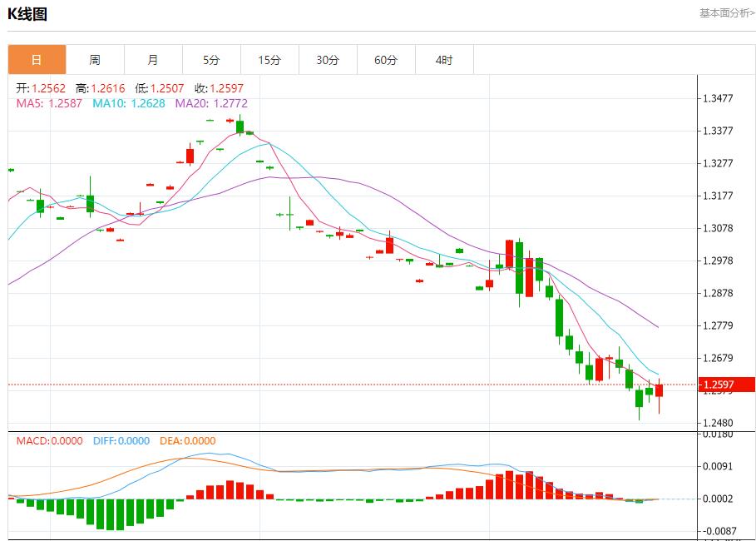Click the MACD value label
Image resolution: width=756 pixels, height=541 pixels.
[49, 441]
